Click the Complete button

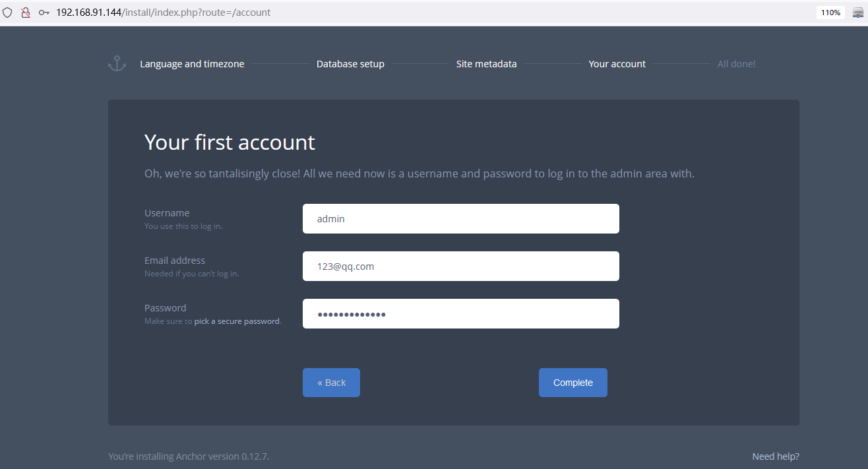point(573,383)
